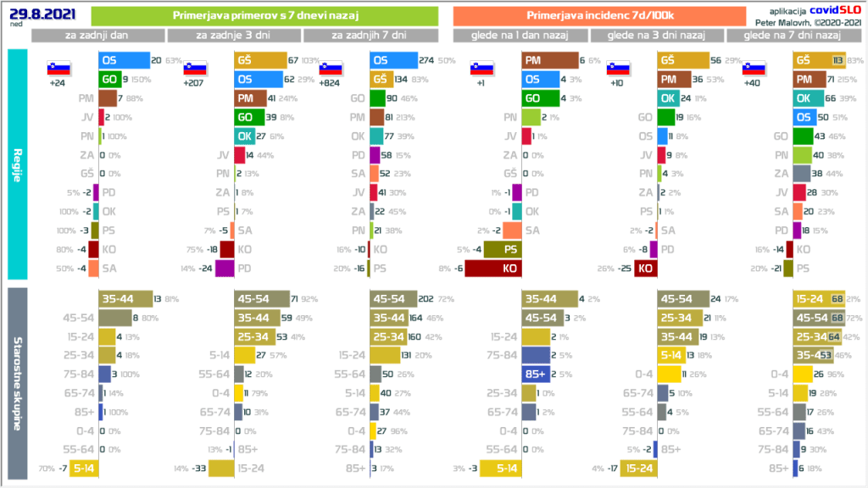Open the "glede na 7 dni nazaj" tab
The image size is (868, 488).
pos(793,36)
